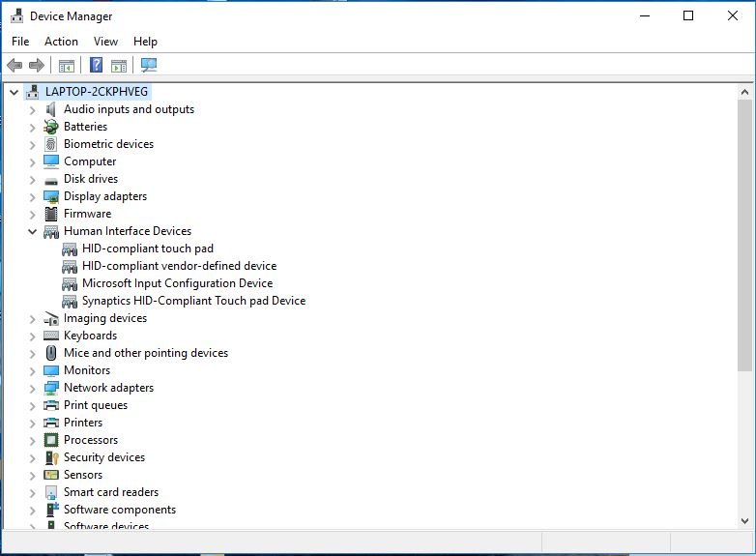Screen dimensions: 756x556
Task: Click the Batteries category icon
Action: (51, 127)
